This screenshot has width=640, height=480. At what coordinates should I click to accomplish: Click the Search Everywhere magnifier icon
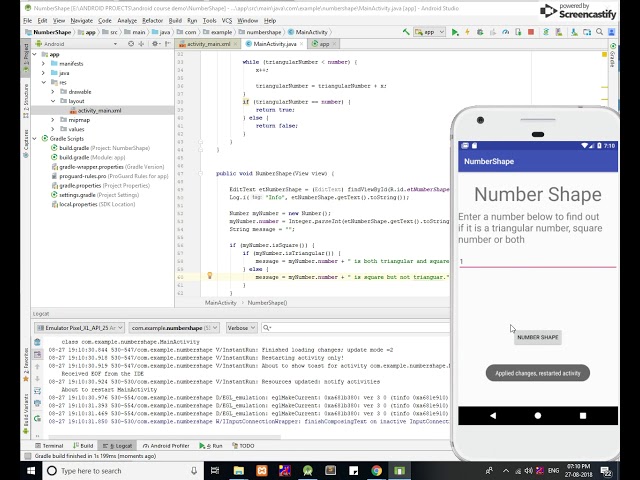tap(599, 32)
